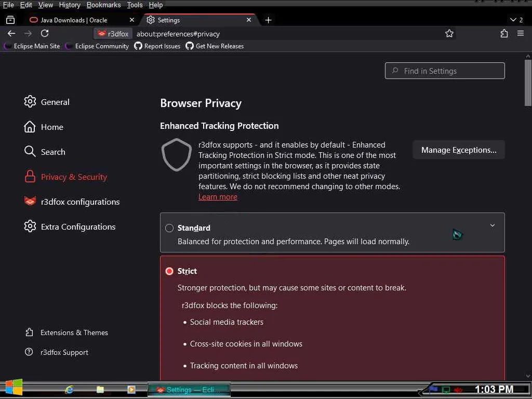
Task: Open the View menu
Action: pos(46,5)
